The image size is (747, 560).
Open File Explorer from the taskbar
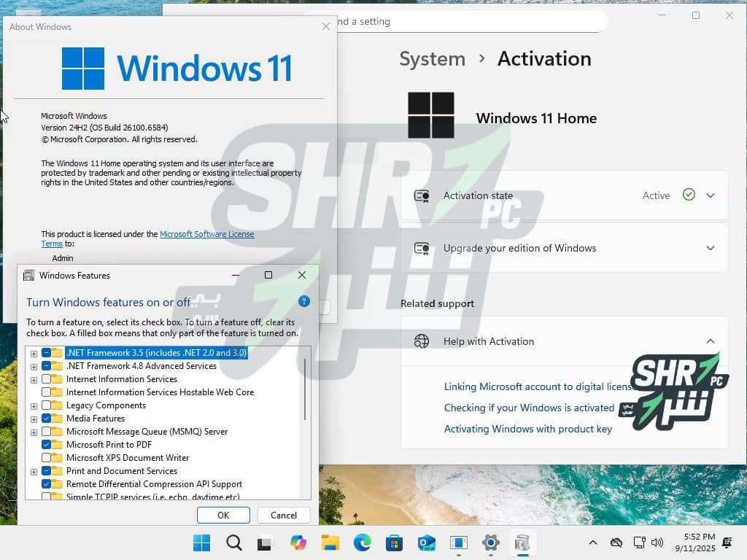(x=330, y=542)
